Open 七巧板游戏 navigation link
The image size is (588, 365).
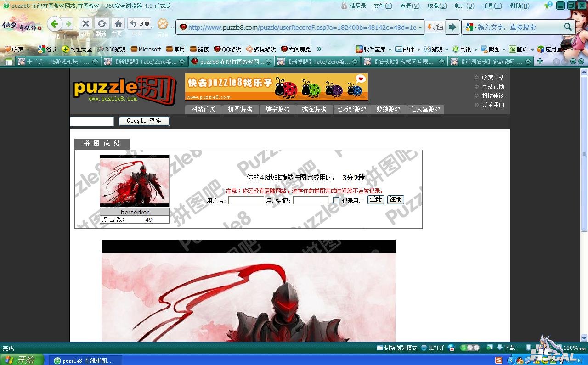point(351,109)
